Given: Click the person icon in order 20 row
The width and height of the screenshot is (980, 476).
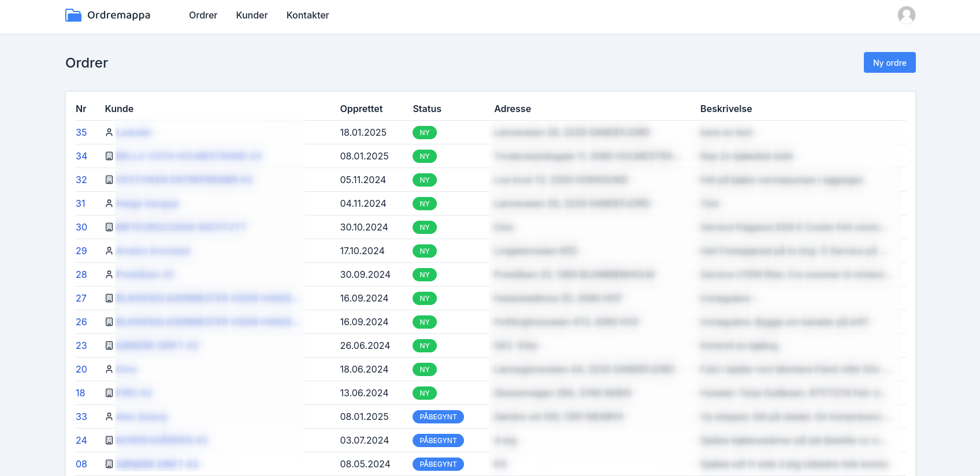Looking at the screenshot, I should (109, 370).
